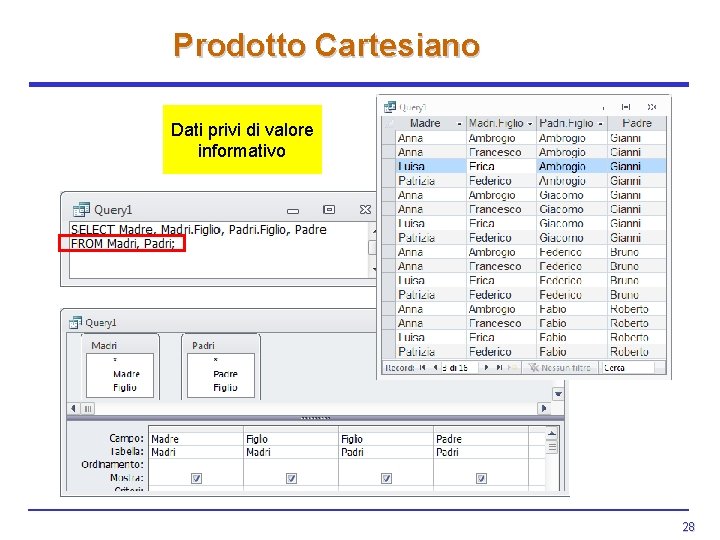The height and width of the screenshot is (540, 720).
Task: Click row selector of first Anna row
Action: pos(389,138)
